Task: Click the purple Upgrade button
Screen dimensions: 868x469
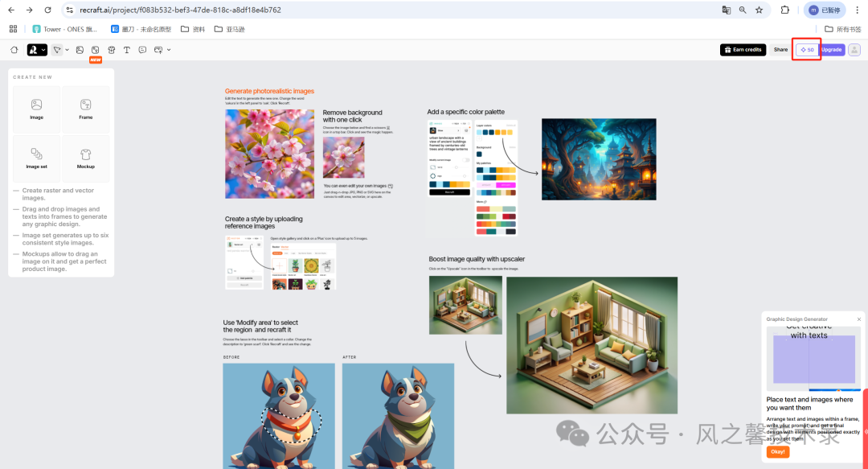Action: click(832, 50)
